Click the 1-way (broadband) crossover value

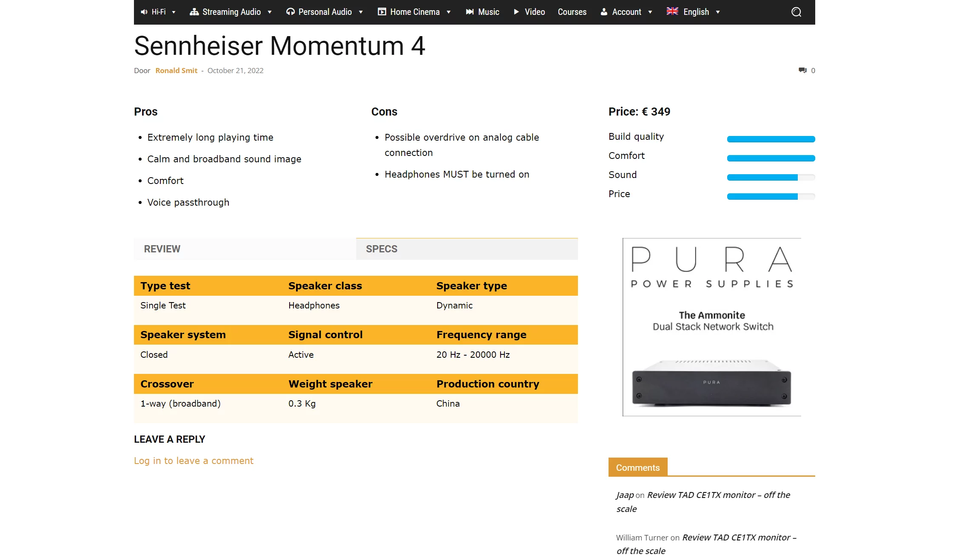[x=180, y=404]
